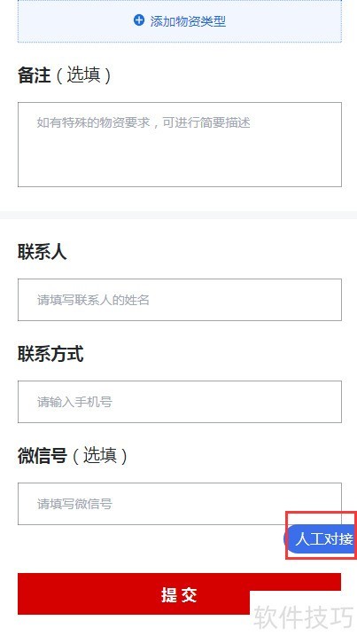Image resolution: width=357 pixels, height=644 pixels.
Task: Focus the phone number input field
Action: (180, 402)
